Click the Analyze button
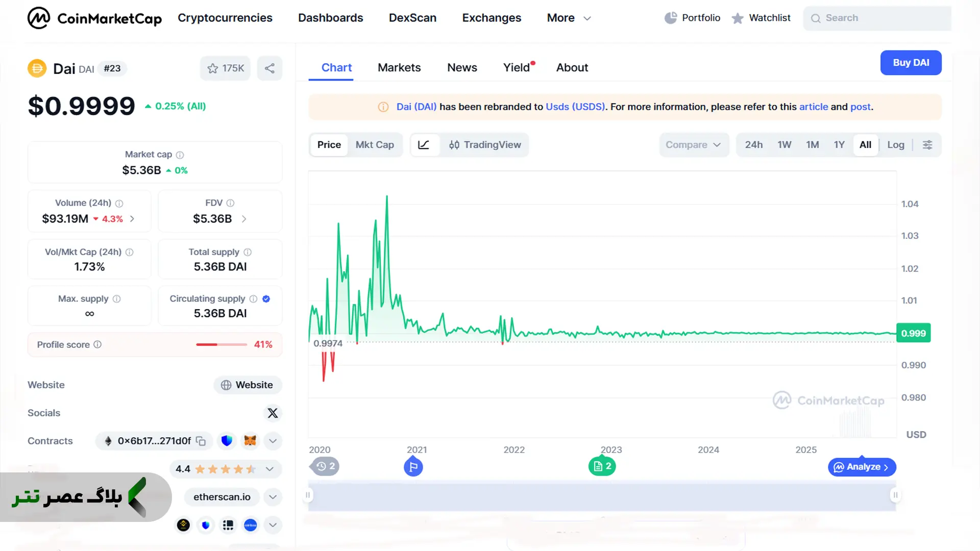The width and height of the screenshot is (980, 551). [862, 467]
